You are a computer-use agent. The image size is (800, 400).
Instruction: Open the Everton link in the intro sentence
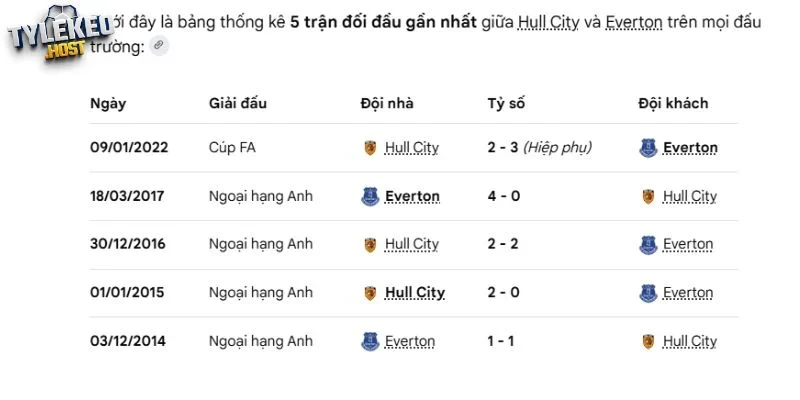(x=633, y=22)
